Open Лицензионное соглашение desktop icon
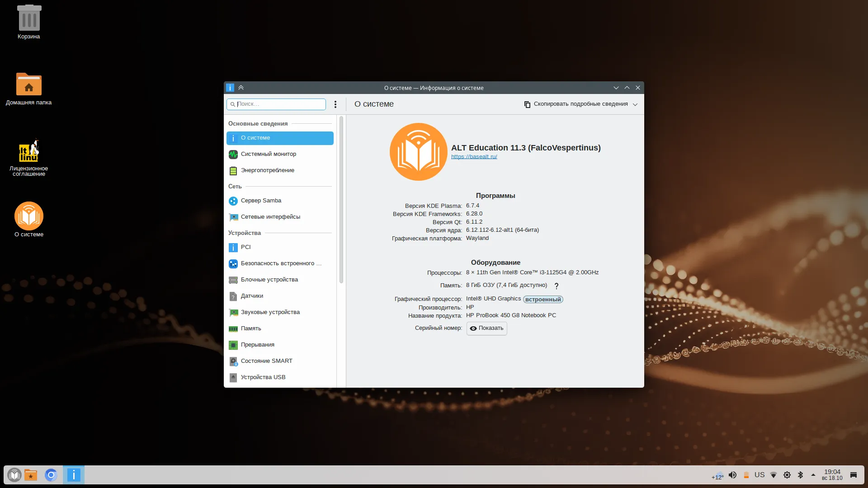868x488 pixels. click(29, 157)
